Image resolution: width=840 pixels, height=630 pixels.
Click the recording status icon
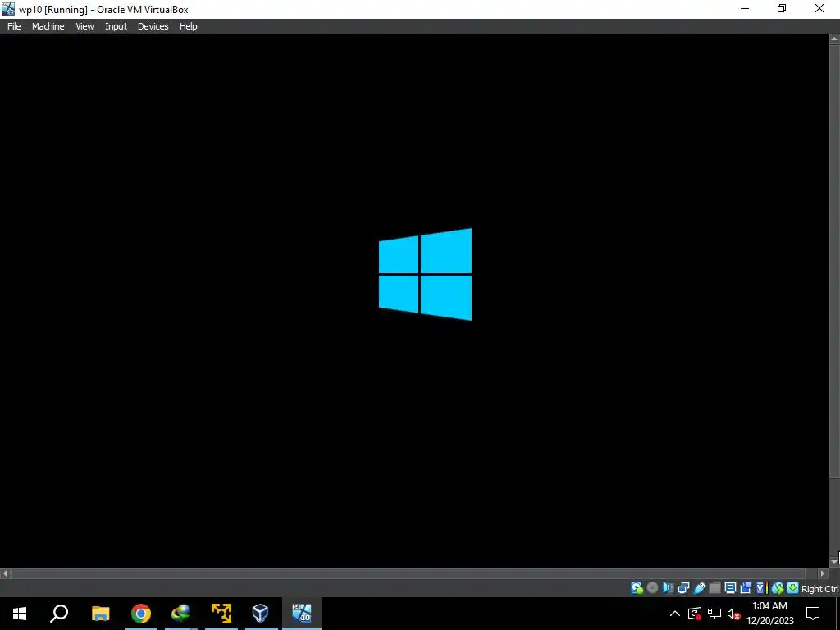[x=746, y=588]
